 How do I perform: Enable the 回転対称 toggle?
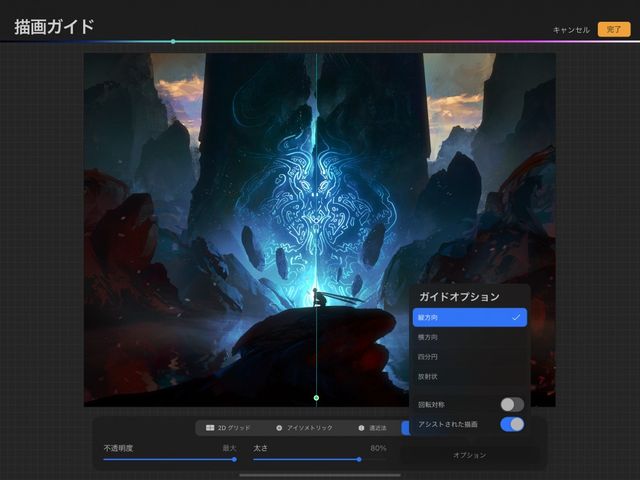(512, 404)
